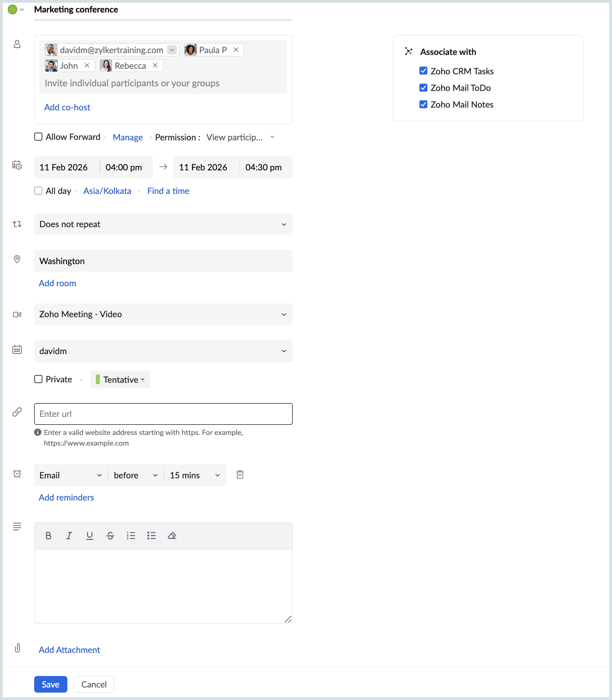This screenshot has width=612, height=700.
Task: Cancel the event creation
Action: point(94,684)
